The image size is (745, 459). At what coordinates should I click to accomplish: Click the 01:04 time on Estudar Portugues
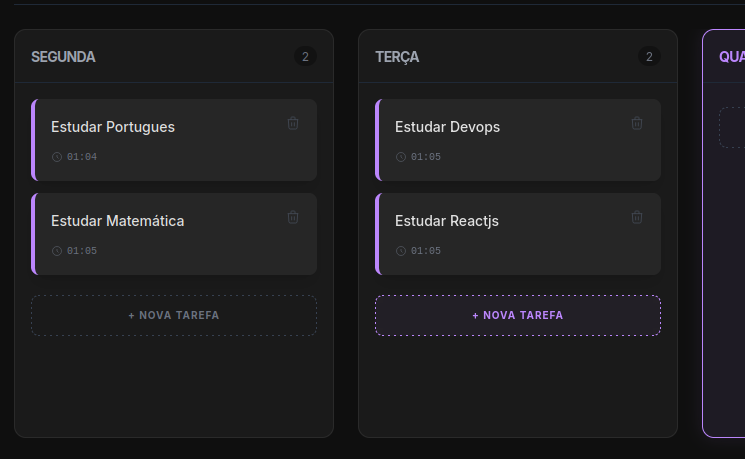point(82,157)
